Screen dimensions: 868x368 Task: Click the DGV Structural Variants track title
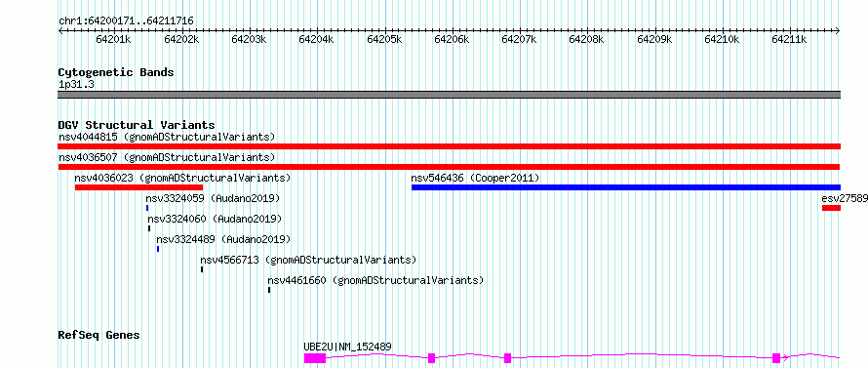coord(137,125)
